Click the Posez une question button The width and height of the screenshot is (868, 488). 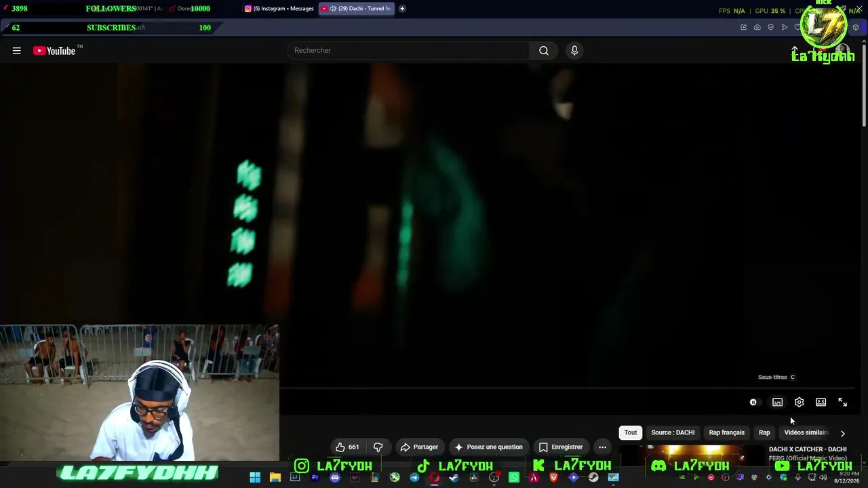pos(489,447)
